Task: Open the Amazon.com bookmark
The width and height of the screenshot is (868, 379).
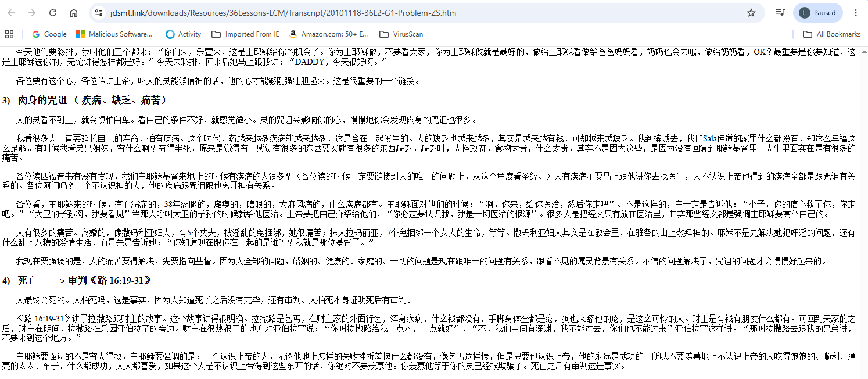Action: point(329,34)
